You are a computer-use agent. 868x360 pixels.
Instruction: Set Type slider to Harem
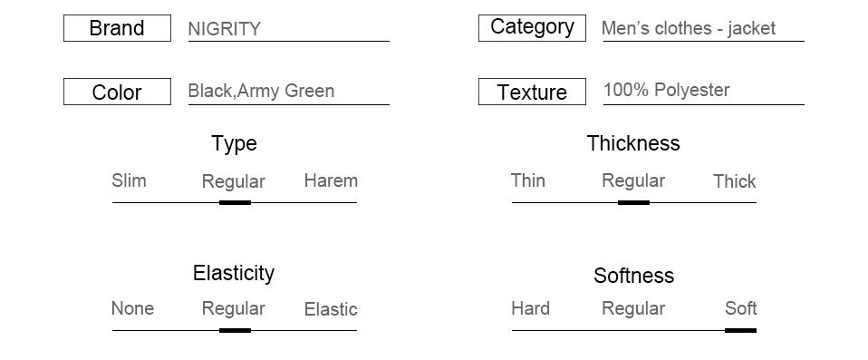pos(331,180)
